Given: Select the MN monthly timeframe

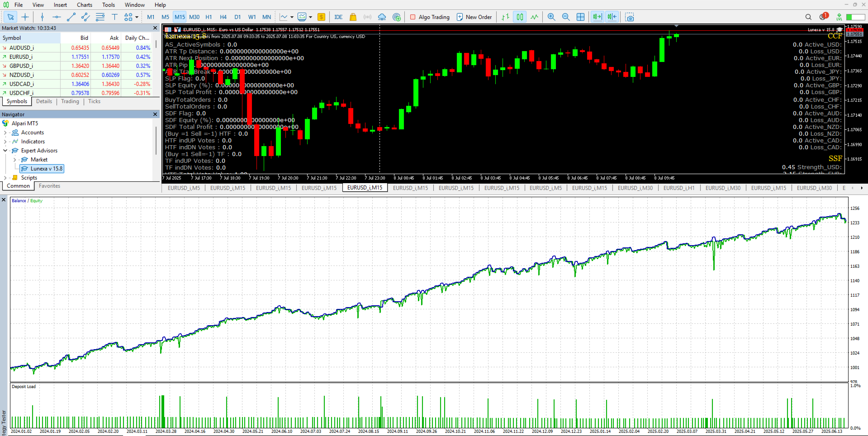Looking at the screenshot, I should (267, 17).
